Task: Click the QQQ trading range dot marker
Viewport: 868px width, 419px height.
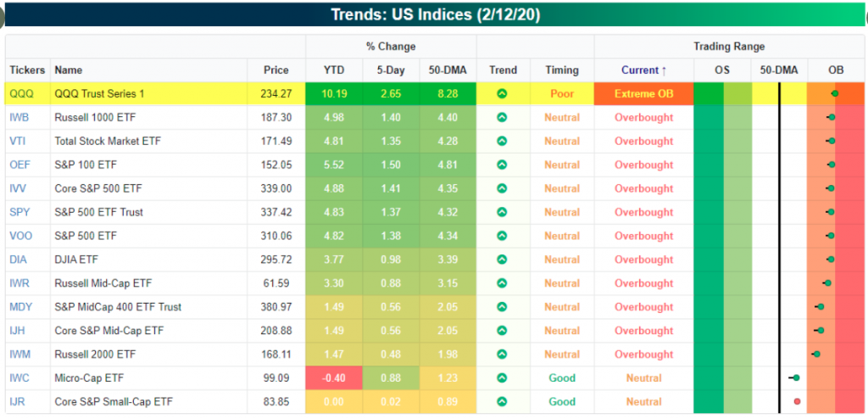Action: (835, 94)
